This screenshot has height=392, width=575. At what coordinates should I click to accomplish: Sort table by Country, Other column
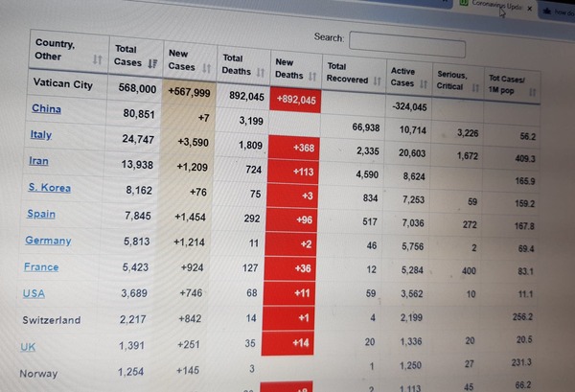pyautogui.click(x=97, y=58)
